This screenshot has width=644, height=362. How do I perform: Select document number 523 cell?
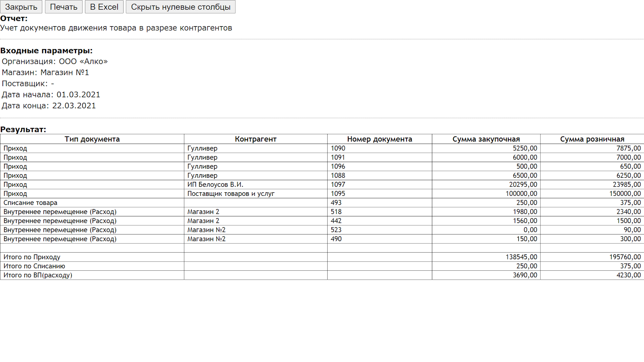[x=336, y=230]
